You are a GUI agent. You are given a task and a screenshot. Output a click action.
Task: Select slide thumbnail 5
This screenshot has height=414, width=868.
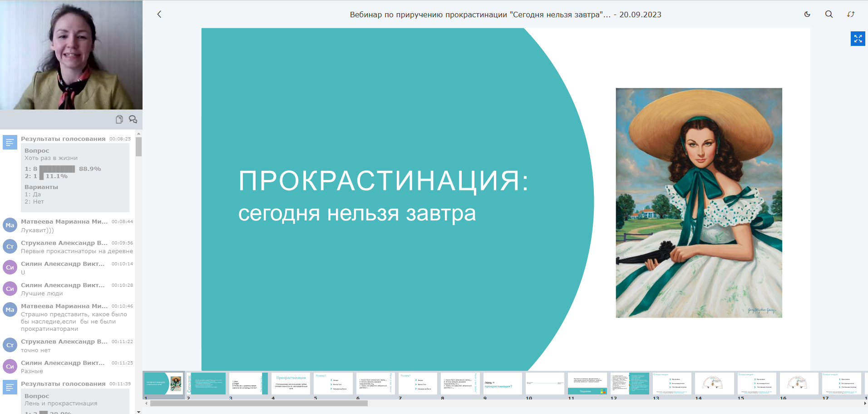click(x=333, y=383)
